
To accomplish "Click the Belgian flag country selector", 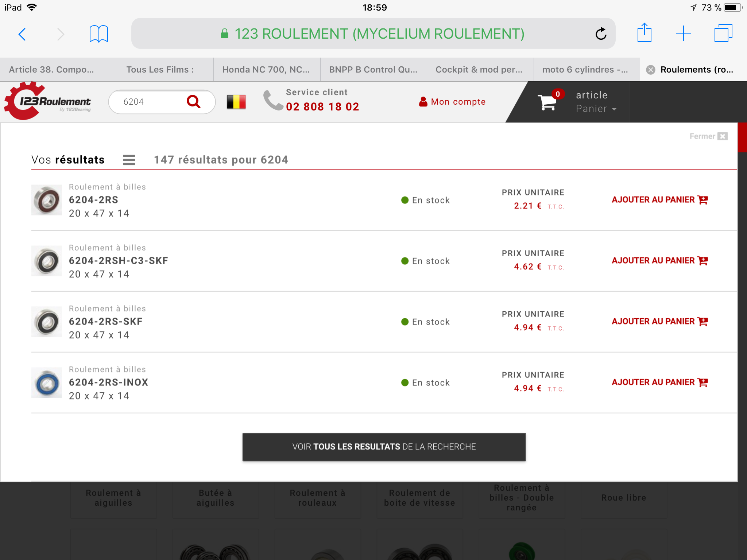I will pos(236,102).
